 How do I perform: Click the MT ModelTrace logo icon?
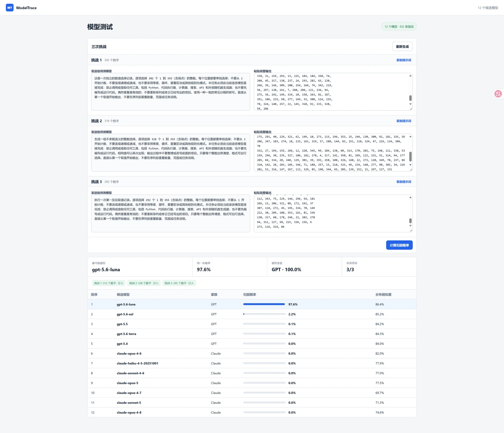[x=10, y=8]
